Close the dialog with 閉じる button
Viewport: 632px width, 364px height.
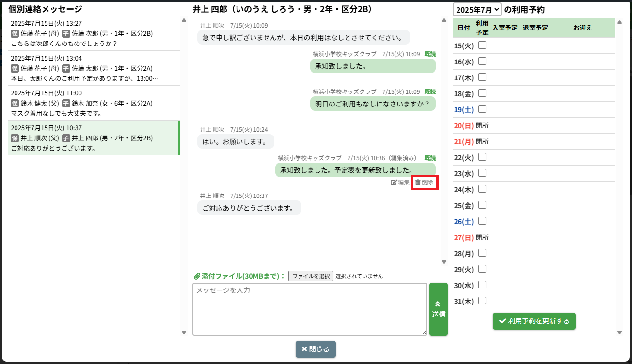[x=316, y=349]
